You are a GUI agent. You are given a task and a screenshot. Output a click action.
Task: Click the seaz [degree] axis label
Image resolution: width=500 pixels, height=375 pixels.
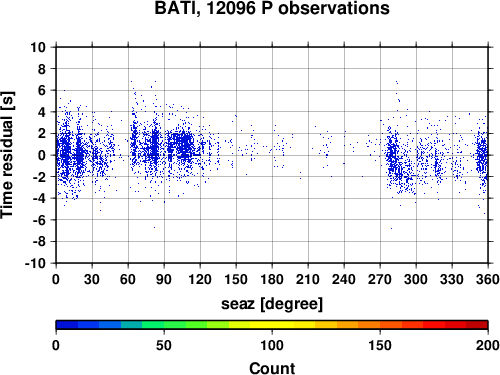tap(272, 304)
